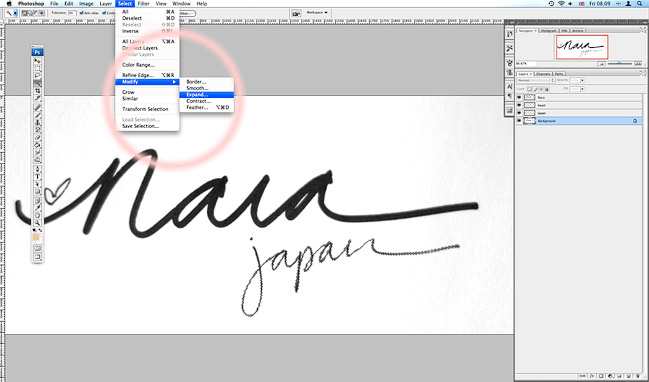This screenshot has height=382, width=649.
Task: Switch to the Histogram tab
Action: tap(549, 31)
